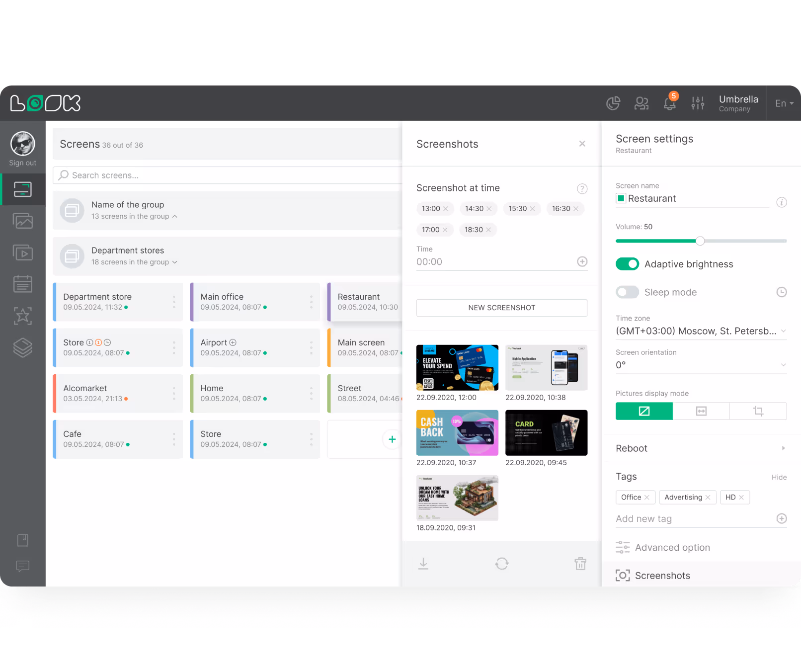
Task: Click in the Search screens field
Action: click(229, 175)
